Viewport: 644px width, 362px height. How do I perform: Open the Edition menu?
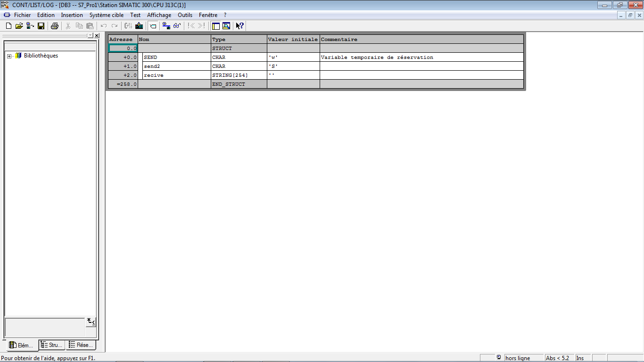(46, 15)
